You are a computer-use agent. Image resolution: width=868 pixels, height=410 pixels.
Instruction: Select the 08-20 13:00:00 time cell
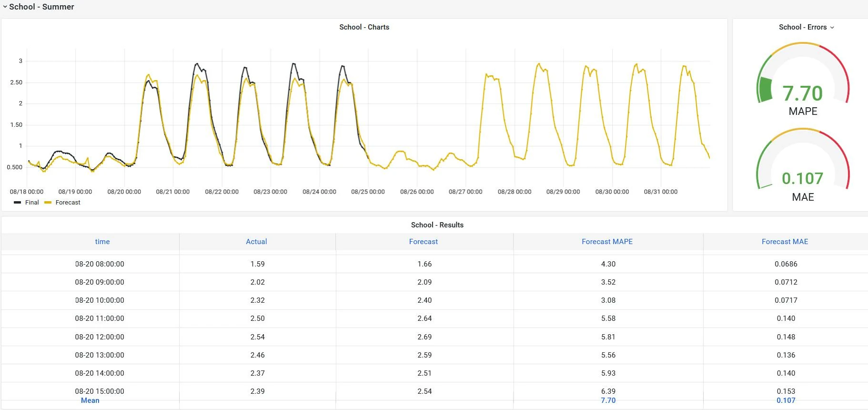pos(100,355)
